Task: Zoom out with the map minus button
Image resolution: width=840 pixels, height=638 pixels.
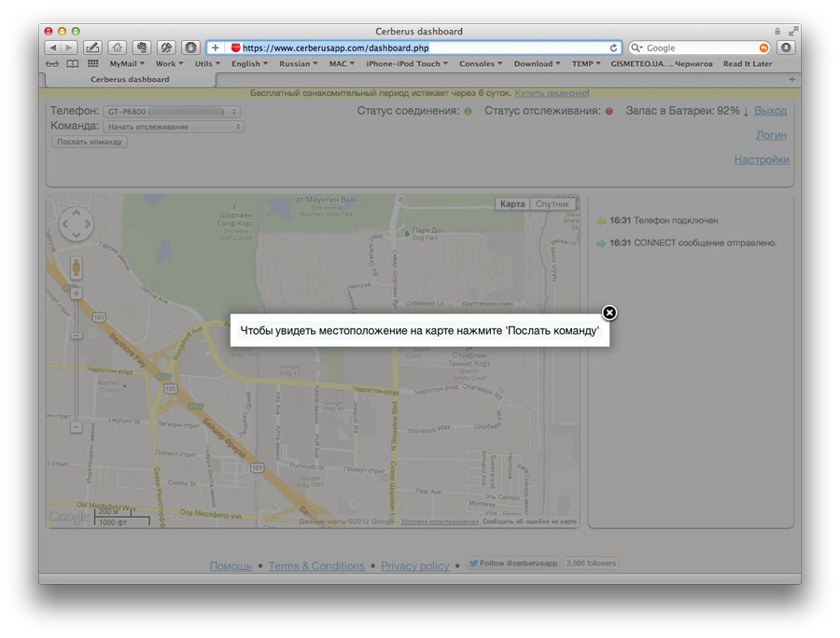Action: [76, 427]
